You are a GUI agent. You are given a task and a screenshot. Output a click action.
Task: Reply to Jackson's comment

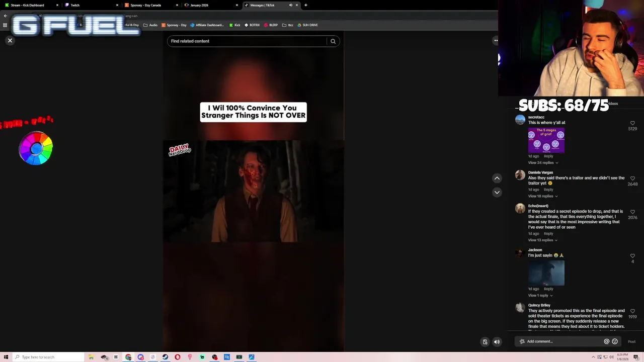point(548,289)
